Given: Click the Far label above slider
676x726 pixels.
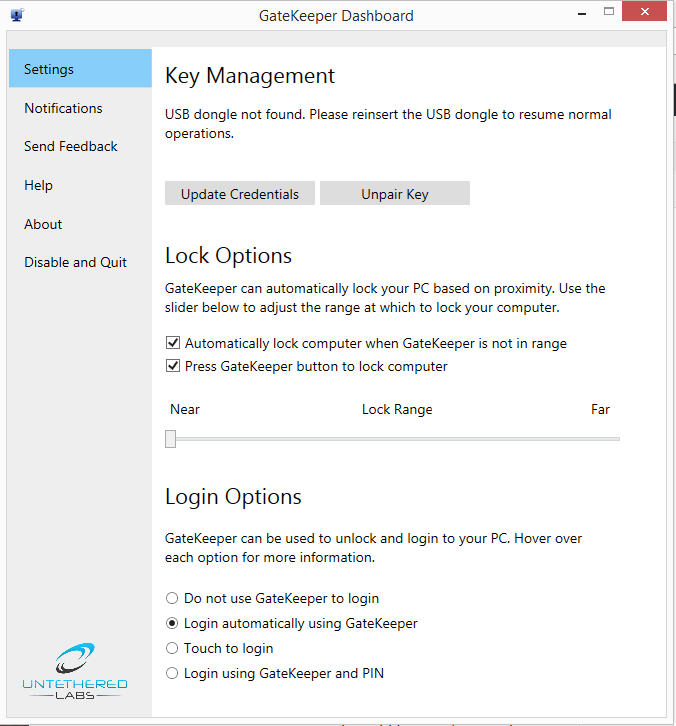Looking at the screenshot, I should (601, 409).
